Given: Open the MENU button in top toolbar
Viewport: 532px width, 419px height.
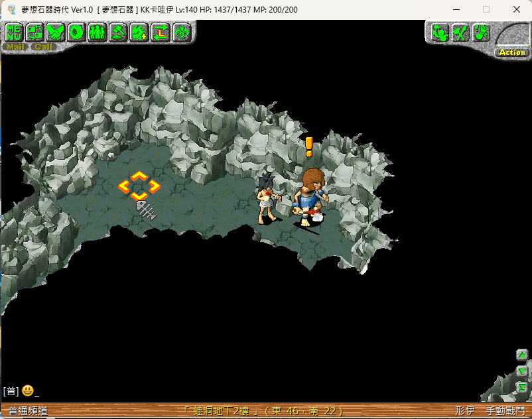Looking at the screenshot, I should point(15,32).
